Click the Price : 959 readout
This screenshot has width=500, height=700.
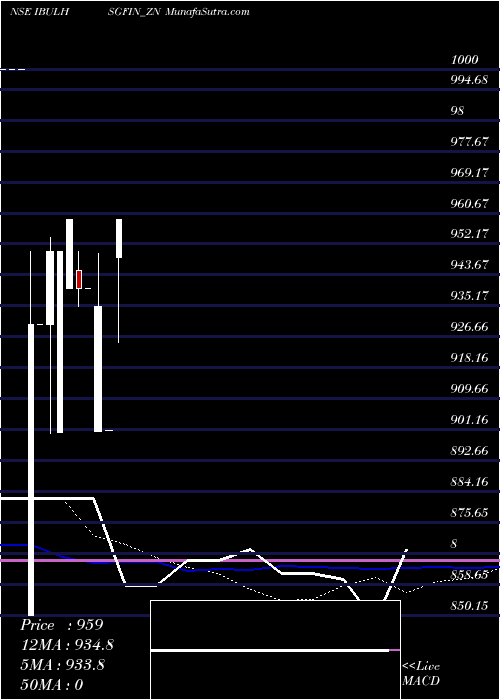coord(62,625)
